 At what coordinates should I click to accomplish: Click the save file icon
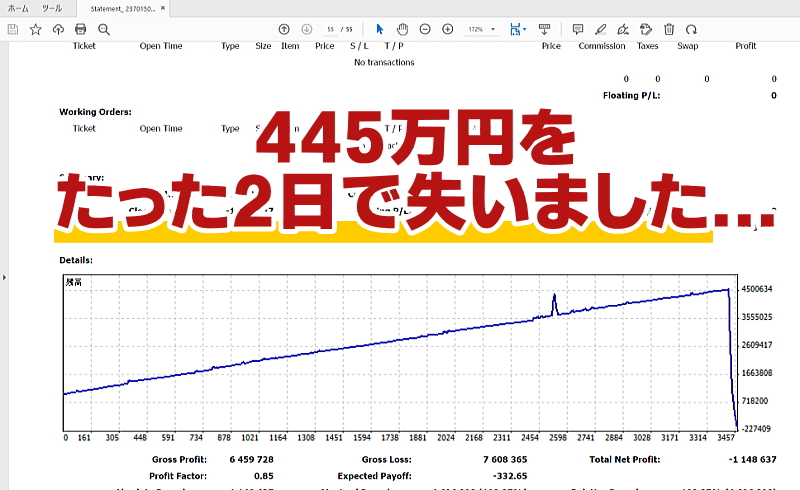[x=12, y=29]
